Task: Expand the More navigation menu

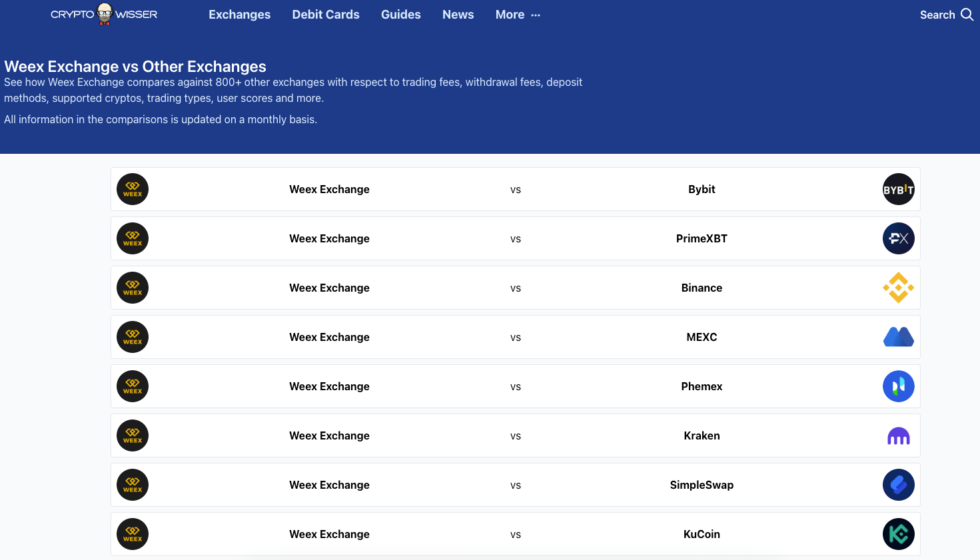Action: 517,14
